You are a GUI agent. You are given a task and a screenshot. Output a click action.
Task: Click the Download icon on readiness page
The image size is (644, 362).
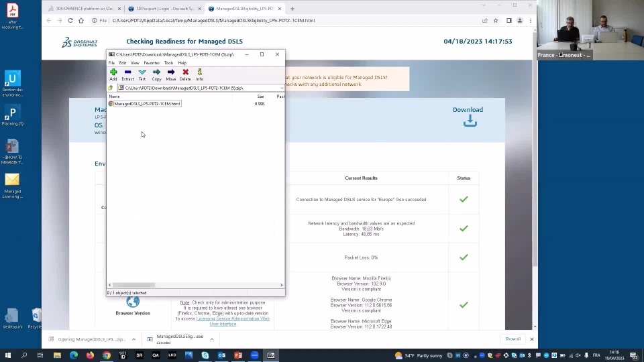(470, 121)
